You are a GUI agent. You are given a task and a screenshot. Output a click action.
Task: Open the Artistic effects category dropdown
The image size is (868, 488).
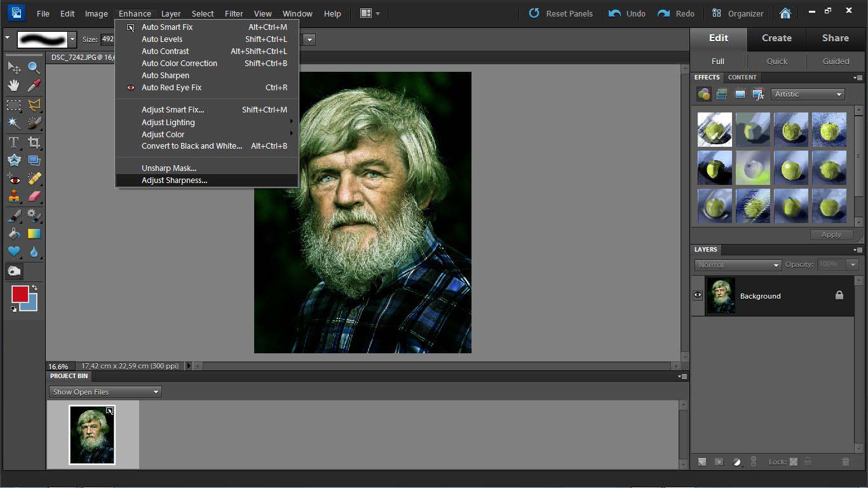[x=808, y=94]
